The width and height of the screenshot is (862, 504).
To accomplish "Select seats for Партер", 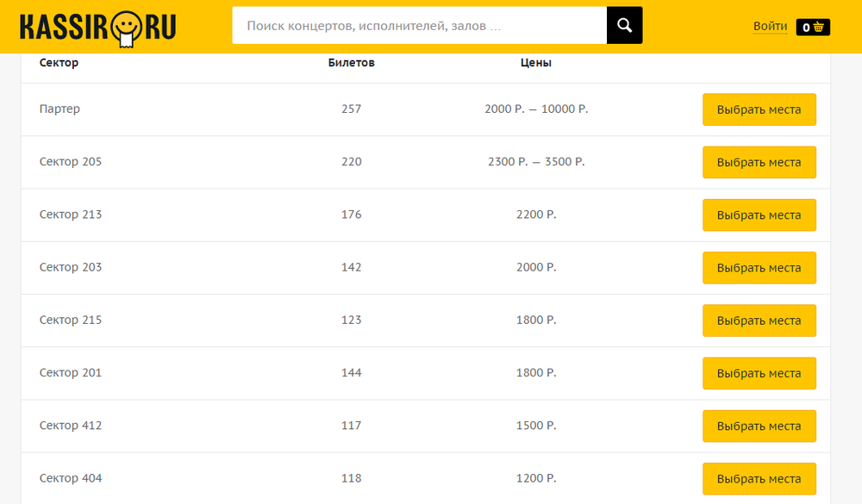I will (x=759, y=109).
